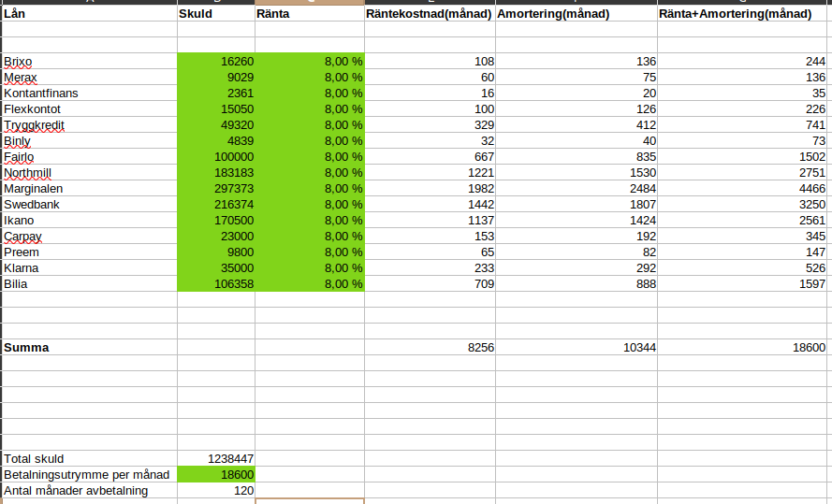Viewport: 832px width, 504px height.
Task: Click Bilia's total payment cell 1597
Action: tap(744, 284)
